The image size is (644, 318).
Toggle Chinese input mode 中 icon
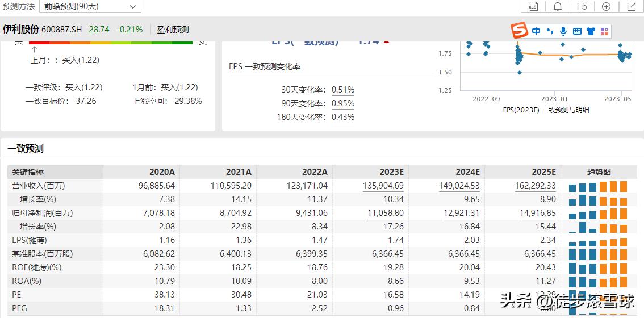(x=536, y=31)
